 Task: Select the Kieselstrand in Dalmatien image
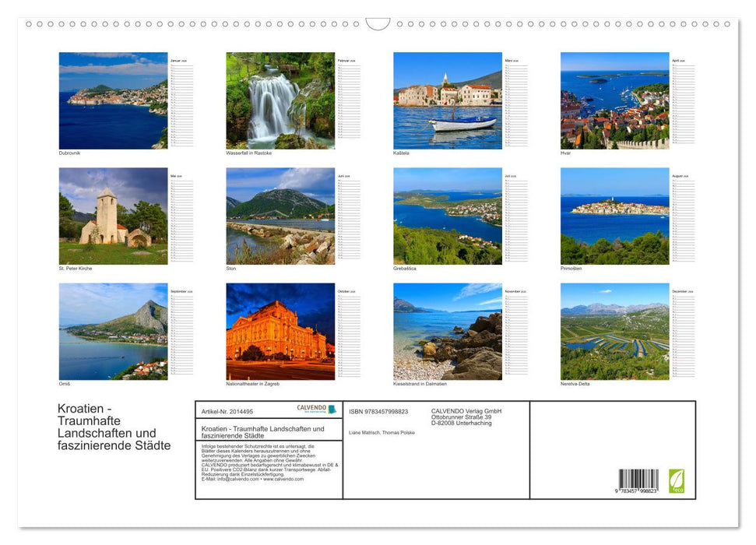coord(447,332)
